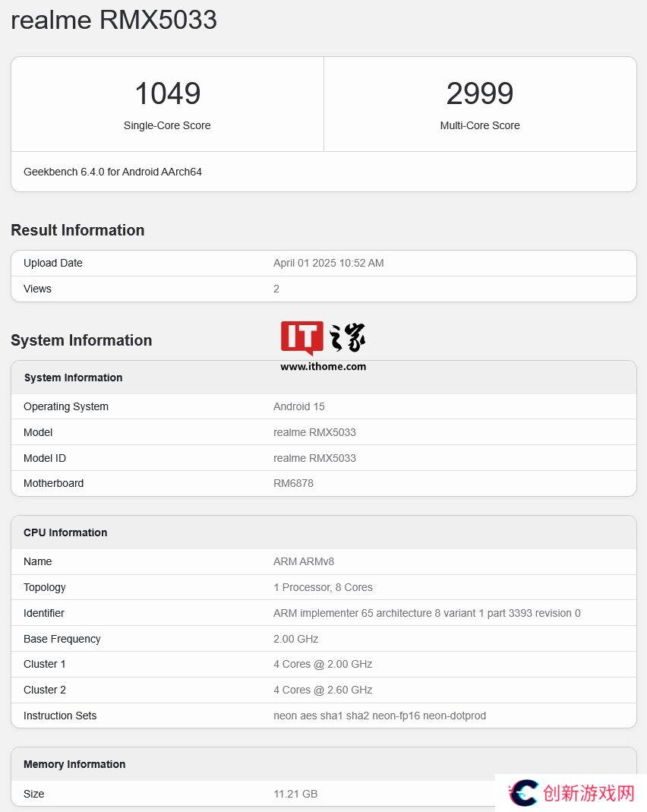Click the 'Upload Date' row label
Viewport: 647px width, 812px height.
(x=53, y=263)
